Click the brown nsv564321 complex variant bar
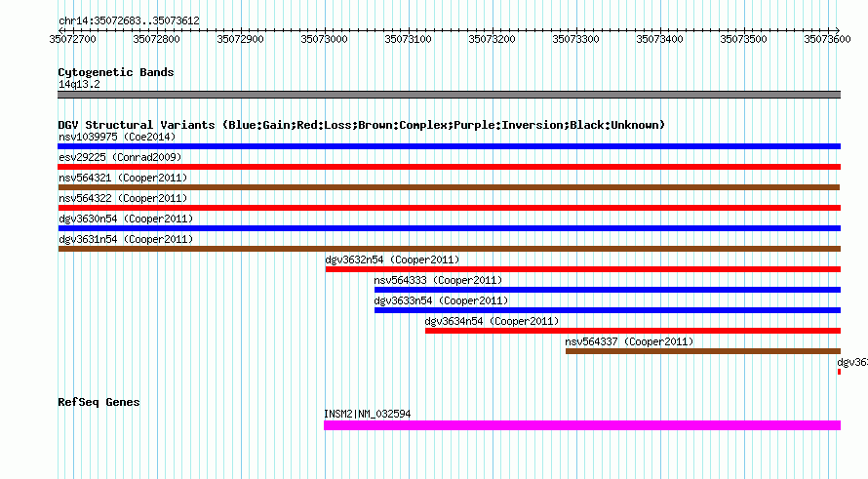 tap(449, 187)
